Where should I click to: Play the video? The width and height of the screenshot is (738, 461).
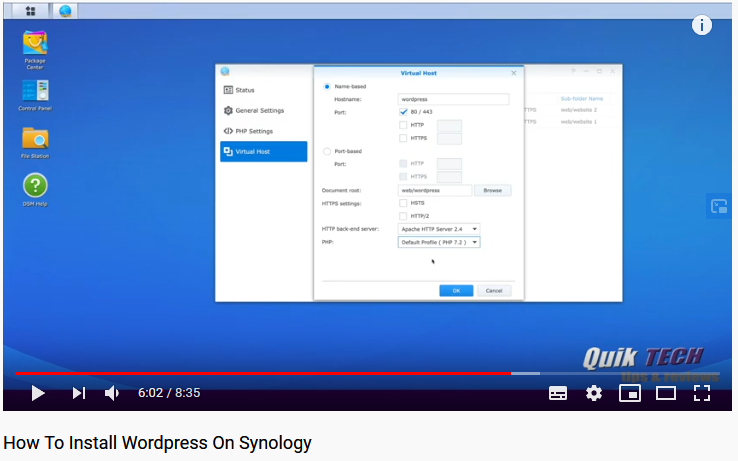[38, 393]
